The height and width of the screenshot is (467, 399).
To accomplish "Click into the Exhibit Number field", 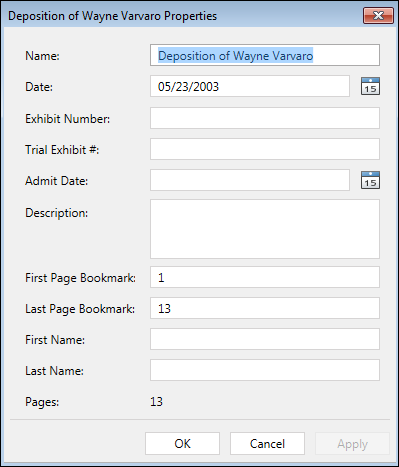I will click(265, 118).
